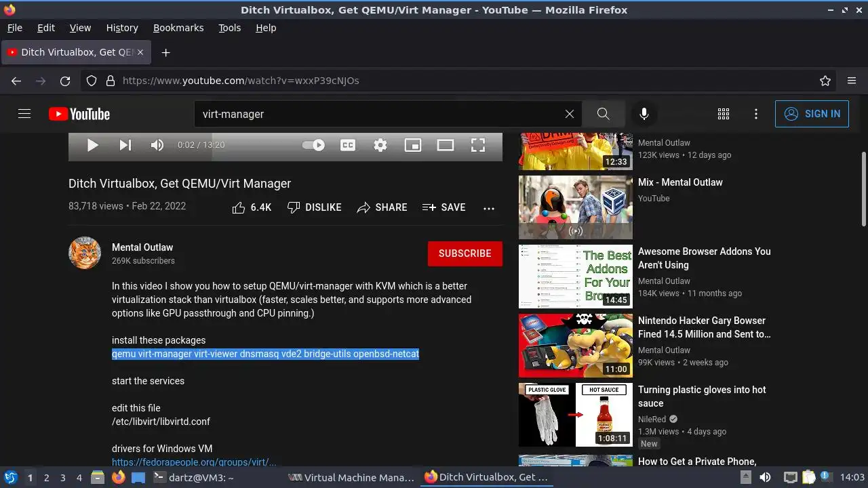
Task: Open the YouTube guide hamburger menu
Action: 24,114
